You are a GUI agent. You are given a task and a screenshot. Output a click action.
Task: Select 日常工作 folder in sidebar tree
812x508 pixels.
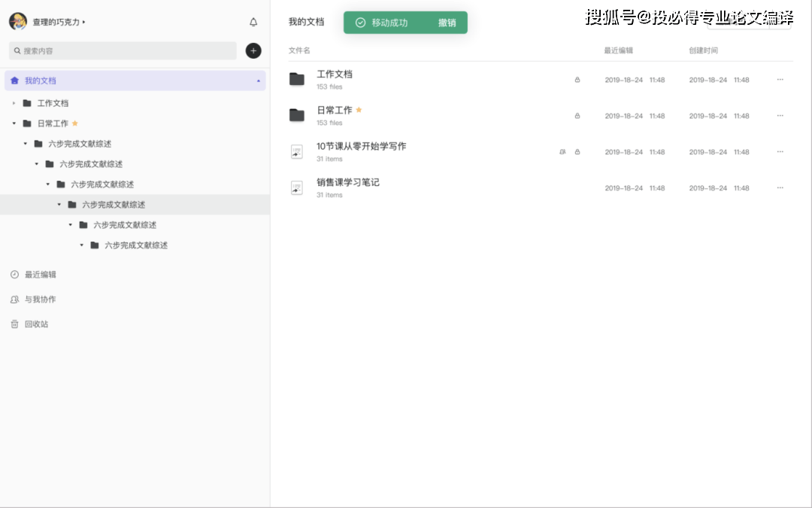click(x=53, y=123)
